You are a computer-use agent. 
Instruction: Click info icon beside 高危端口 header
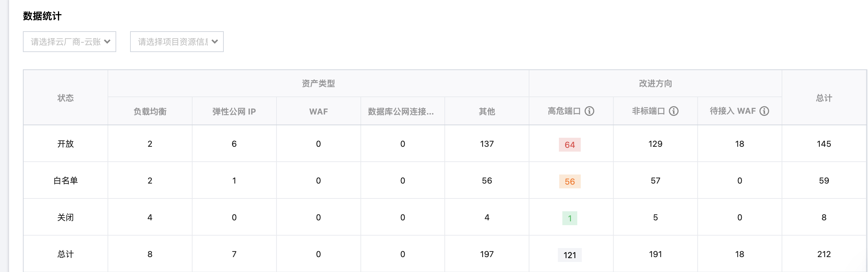(x=589, y=111)
